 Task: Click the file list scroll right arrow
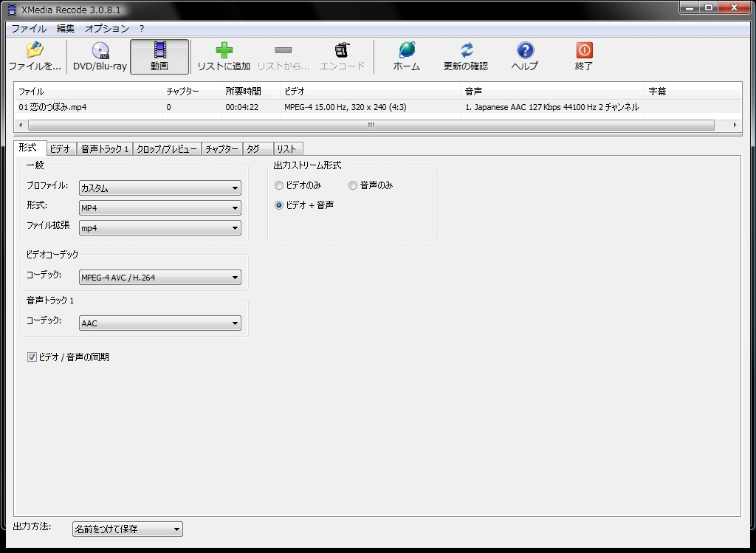735,126
